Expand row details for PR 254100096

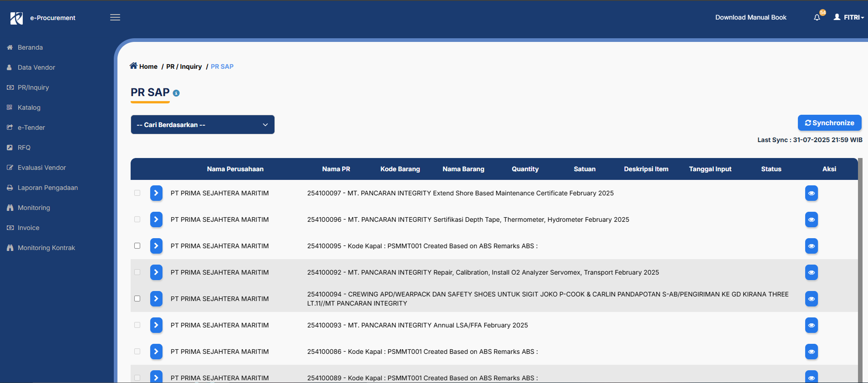(x=156, y=220)
